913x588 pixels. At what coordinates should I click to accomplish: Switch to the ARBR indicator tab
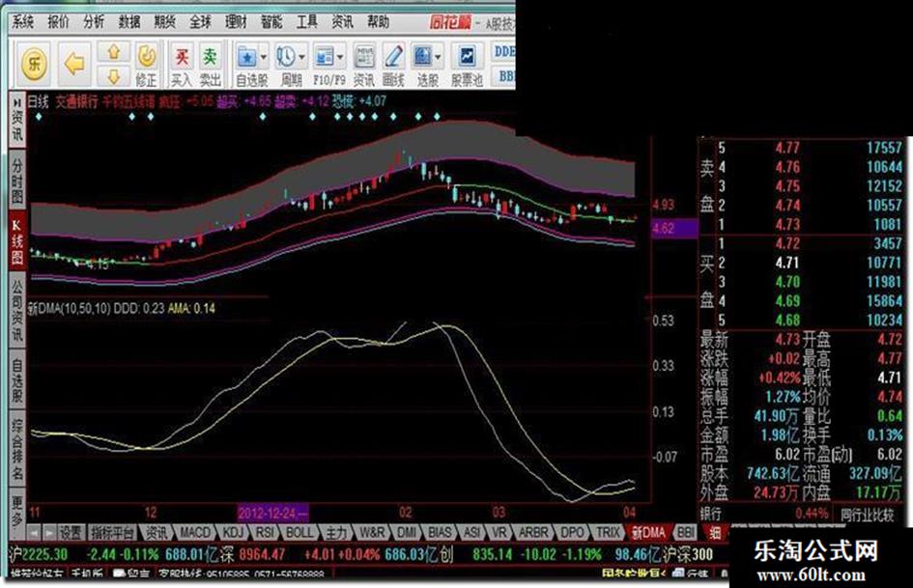[x=532, y=532]
